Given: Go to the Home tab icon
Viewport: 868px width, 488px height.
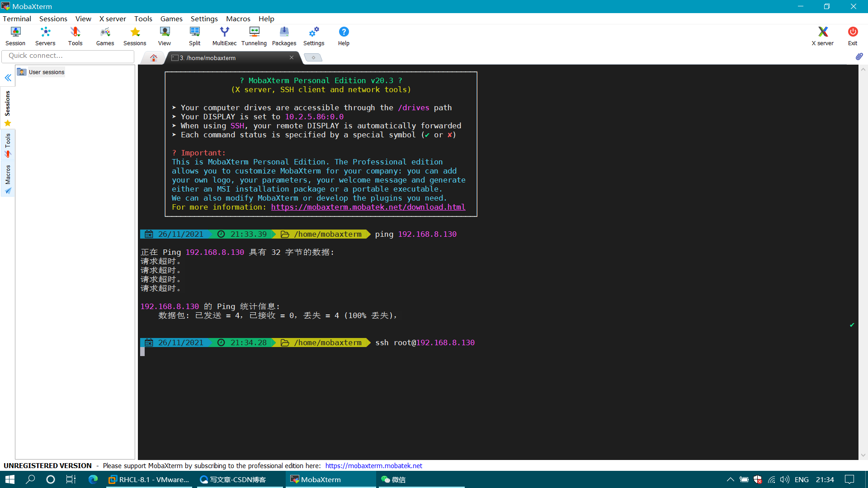Looking at the screenshot, I should click(154, 58).
